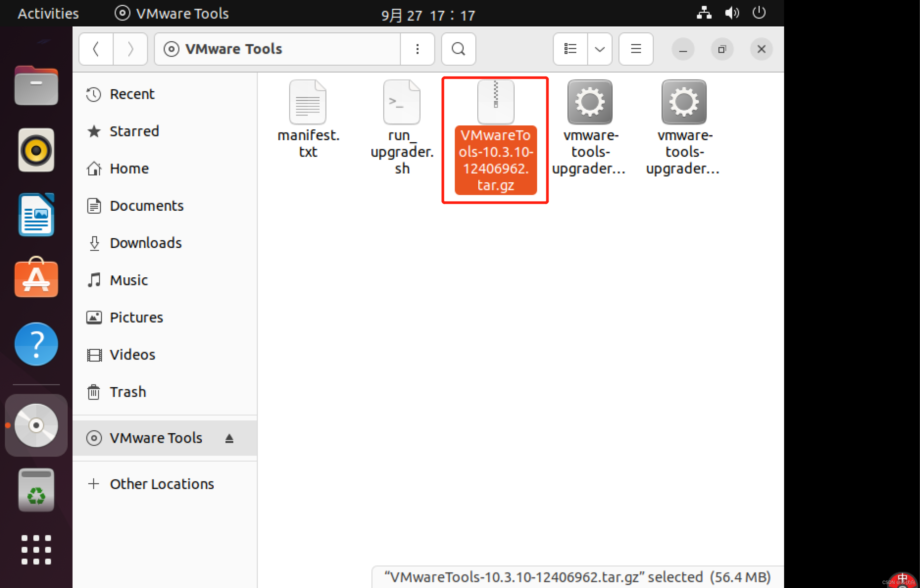Open the Trash icon in the dock

point(36,490)
